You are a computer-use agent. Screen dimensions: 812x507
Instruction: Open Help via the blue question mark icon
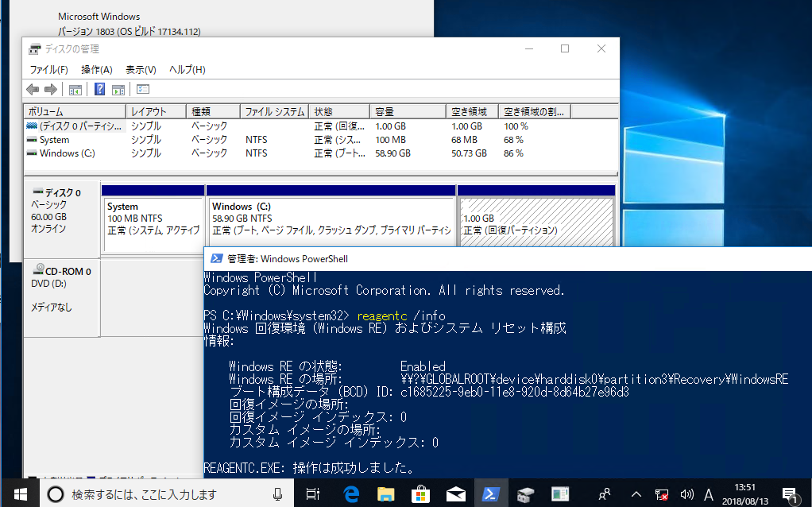click(99, 90)
